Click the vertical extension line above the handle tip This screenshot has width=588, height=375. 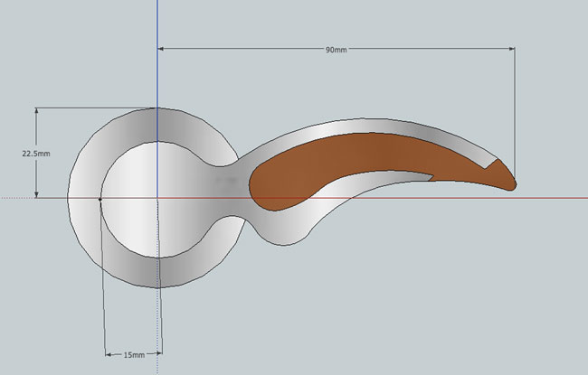coord(515,108)
